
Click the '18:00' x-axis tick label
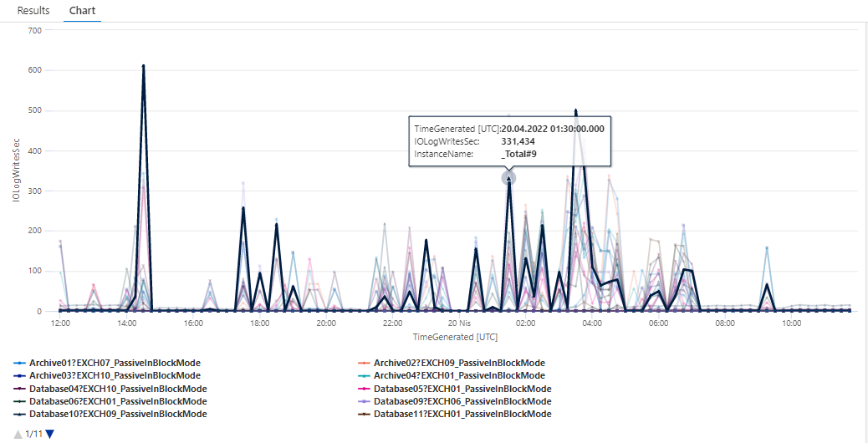(259, 323)
